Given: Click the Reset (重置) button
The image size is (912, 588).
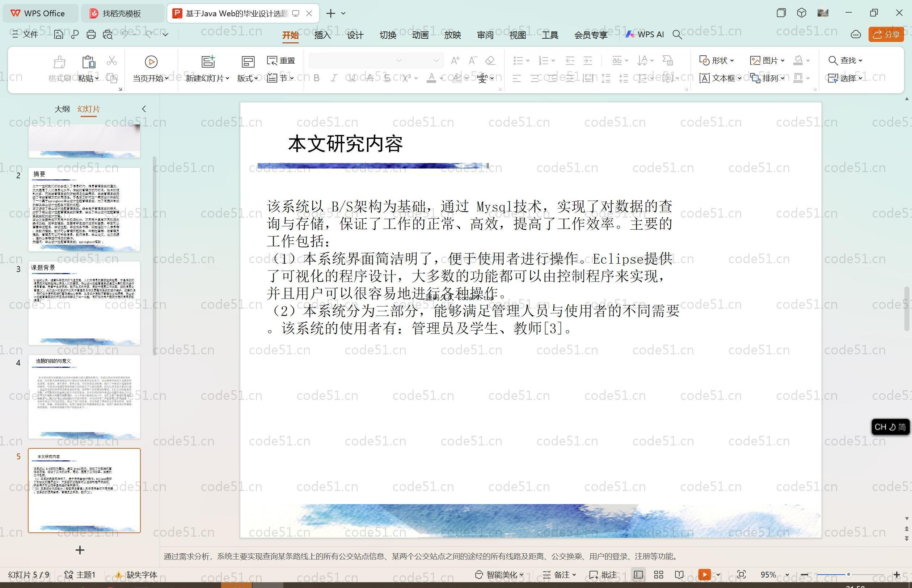Looking at the screenshot, I should pos(281,60).
